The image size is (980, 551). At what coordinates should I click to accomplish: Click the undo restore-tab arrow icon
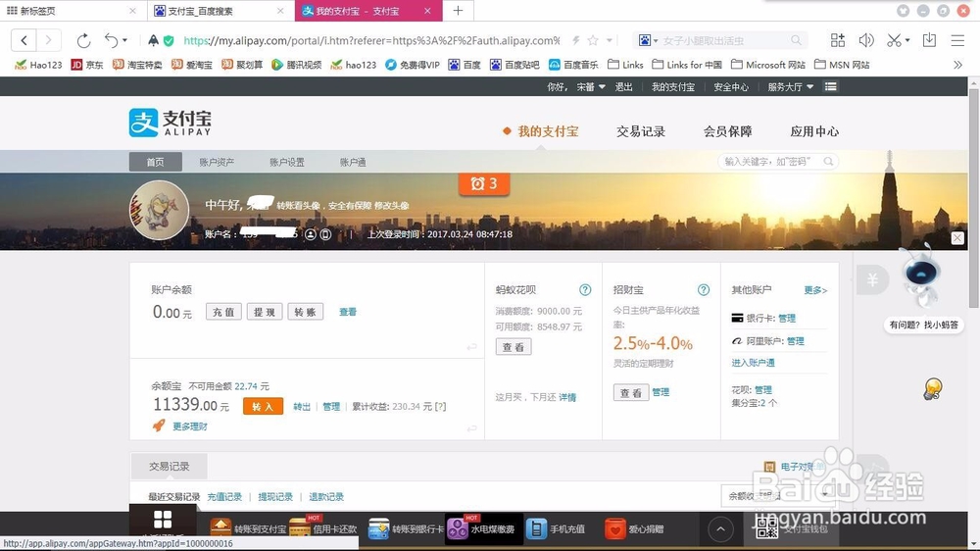point(111,40)
